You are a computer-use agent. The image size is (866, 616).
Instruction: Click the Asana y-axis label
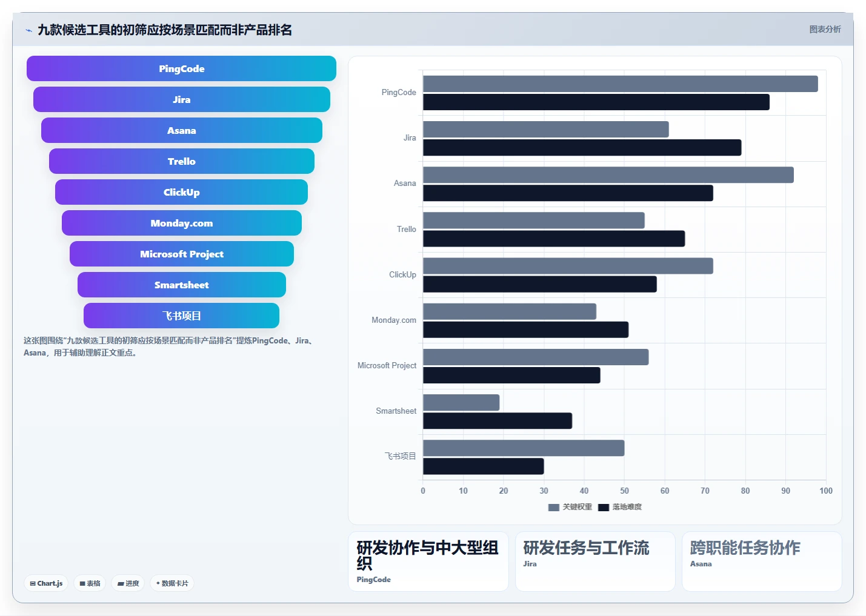click(405, 184)
